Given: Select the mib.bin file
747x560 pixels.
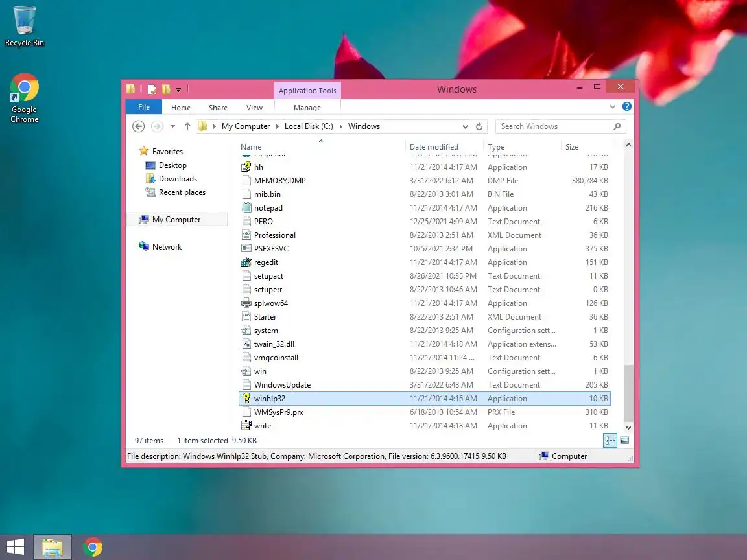Looking at the screenshot, I should [425, 194].
